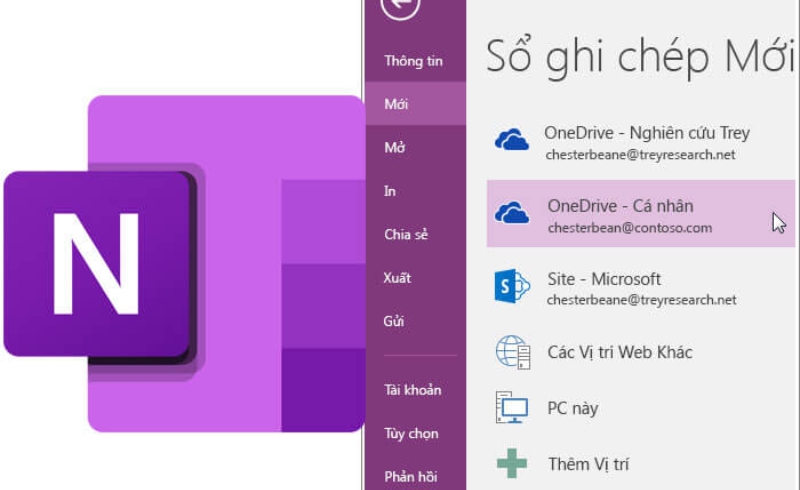Click the OneDrive cloud icon for Cá nhân
This screenshot has height=490, width=800.
tap(512, 213)
